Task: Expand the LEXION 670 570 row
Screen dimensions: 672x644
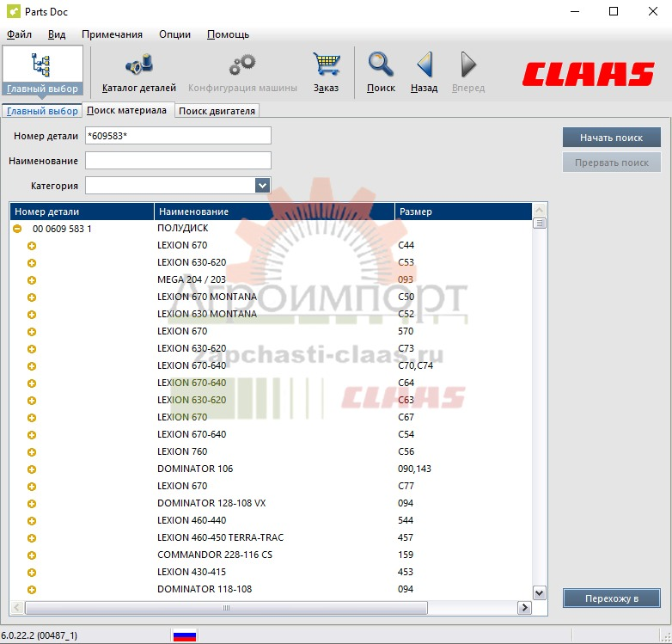Action: [32, 332]
